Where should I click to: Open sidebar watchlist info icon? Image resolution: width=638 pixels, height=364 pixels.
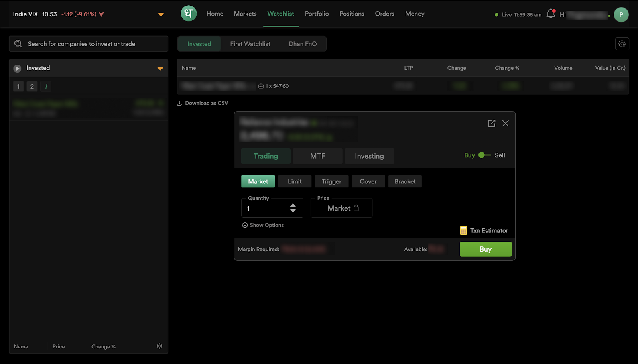click(x=46, y=86)
